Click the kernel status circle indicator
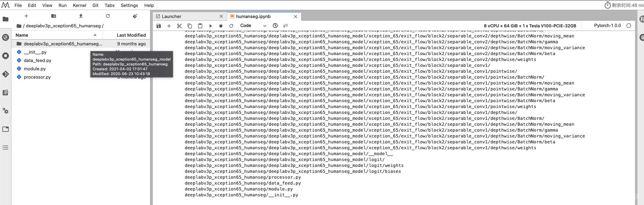Image resolution: width=644 pixels, height=205 pixels. [629, 26]
